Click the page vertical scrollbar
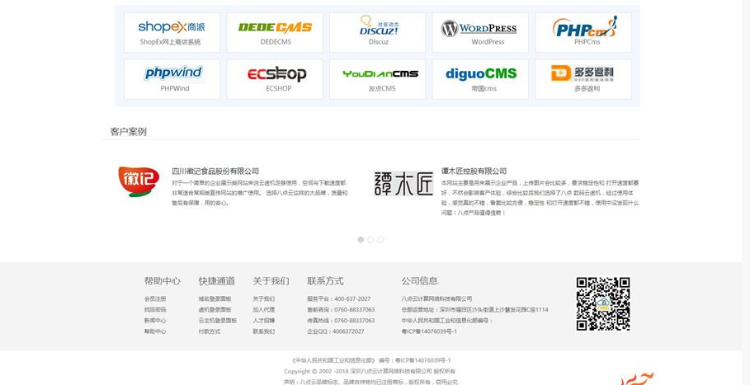The width and height of the screenshot is (750, 385). (746, 192)
